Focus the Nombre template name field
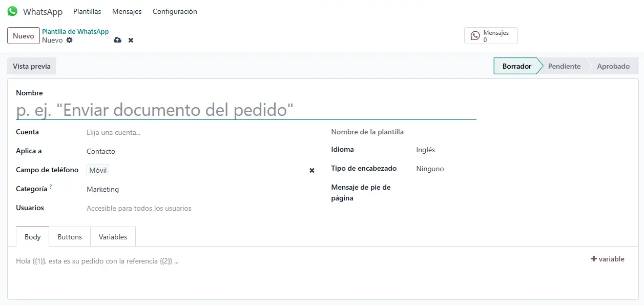 246,110
